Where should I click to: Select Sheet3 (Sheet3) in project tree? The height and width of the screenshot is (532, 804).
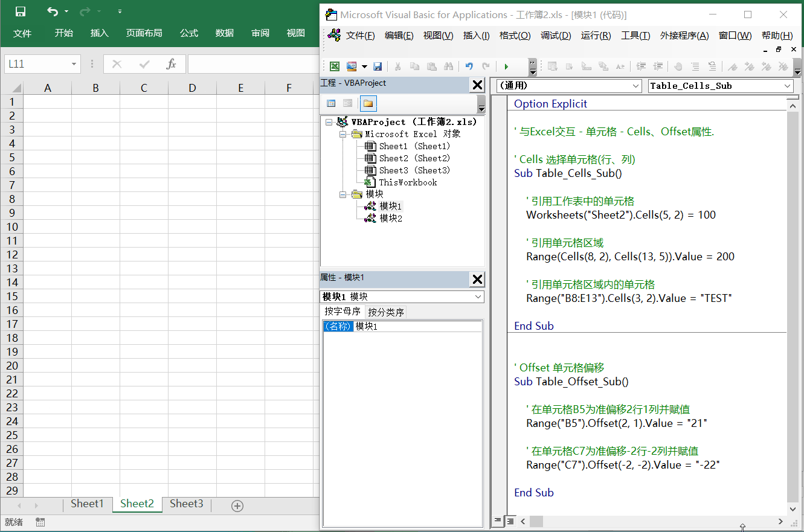click(414, 170)
